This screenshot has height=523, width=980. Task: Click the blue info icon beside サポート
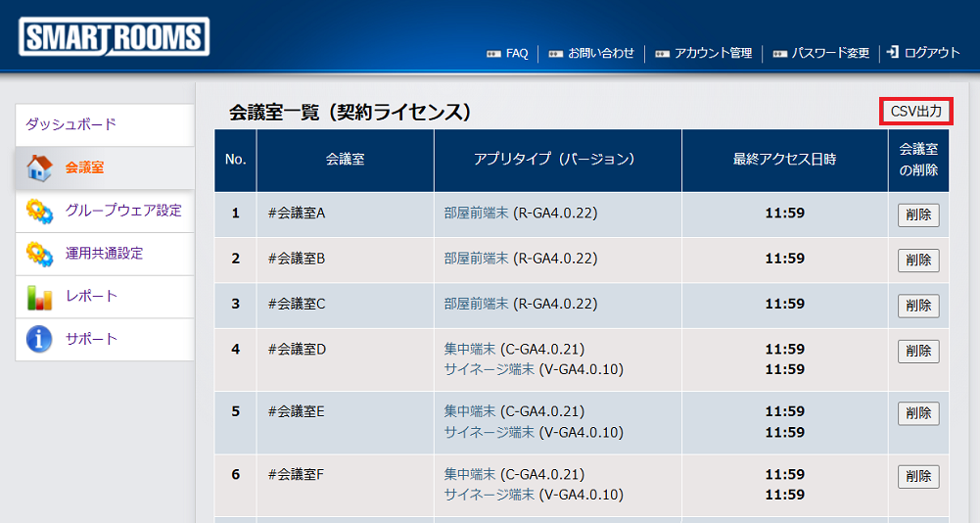click(39, 340)
